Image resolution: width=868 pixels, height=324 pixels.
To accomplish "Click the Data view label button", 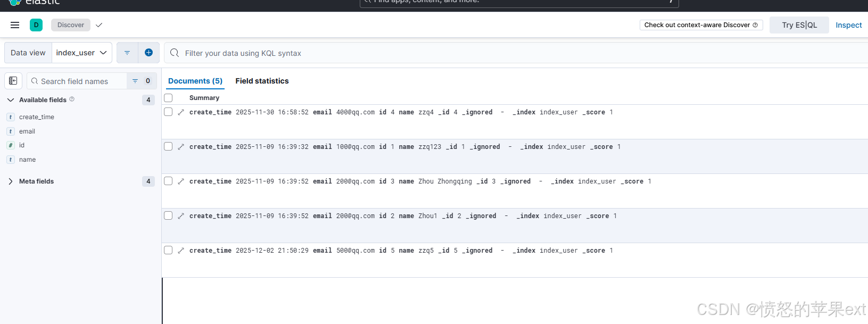I will pos(28,53).
